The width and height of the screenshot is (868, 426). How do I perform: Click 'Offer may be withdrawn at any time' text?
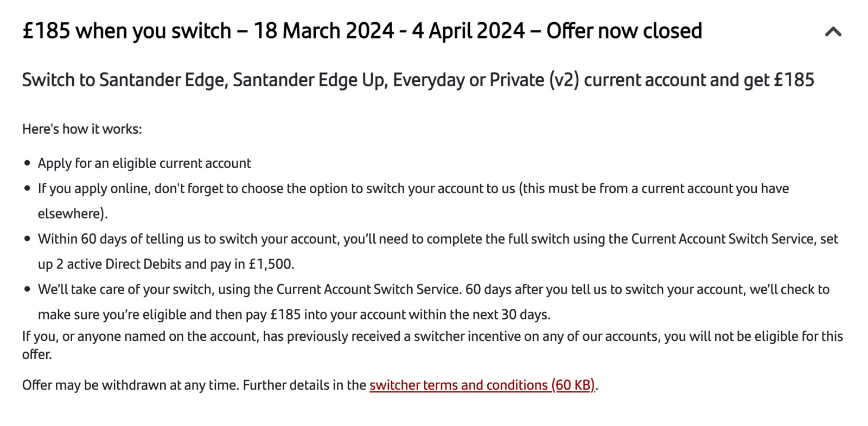tap(130, 385)
